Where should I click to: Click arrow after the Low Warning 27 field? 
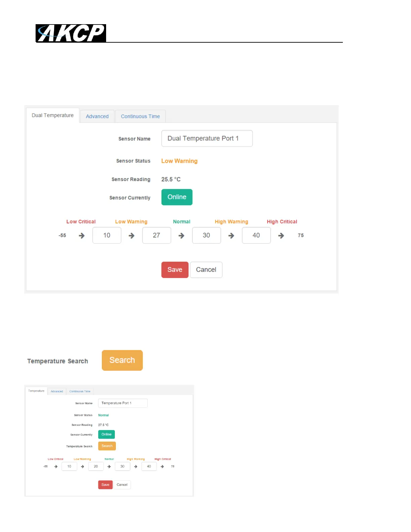181,236
